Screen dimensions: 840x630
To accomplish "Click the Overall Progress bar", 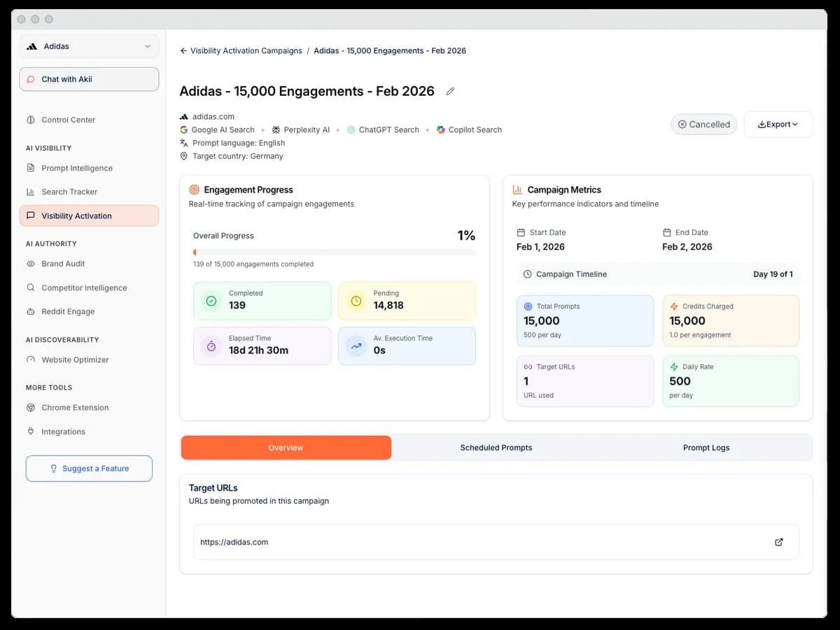I will coord(334,251).
